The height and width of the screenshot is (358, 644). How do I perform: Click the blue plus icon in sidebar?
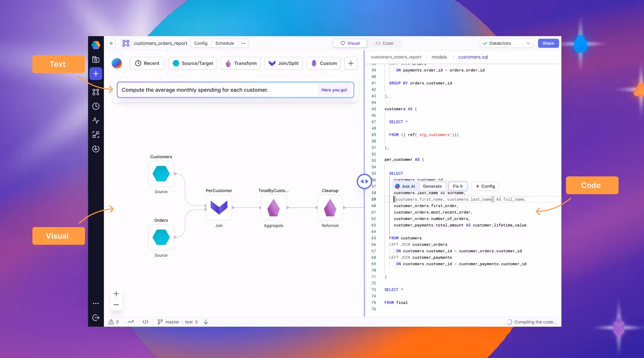tap(96, 74)
